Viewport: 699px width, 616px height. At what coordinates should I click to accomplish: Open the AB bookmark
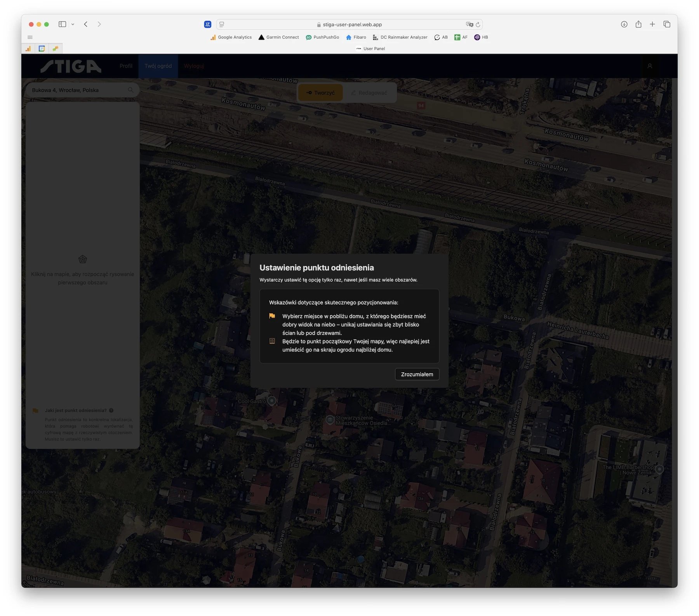[x=441, y=37]
